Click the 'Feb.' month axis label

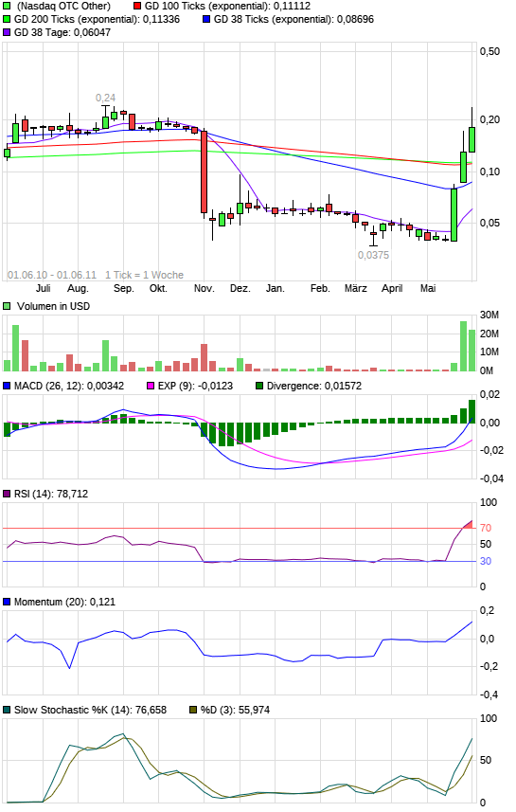[x=320, y=288]
